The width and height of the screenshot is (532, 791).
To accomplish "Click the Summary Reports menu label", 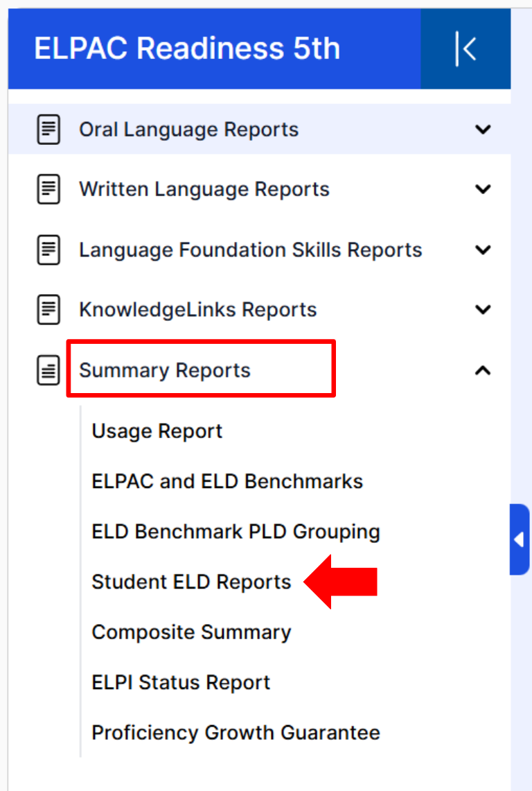I will click(x=164, y=370).
